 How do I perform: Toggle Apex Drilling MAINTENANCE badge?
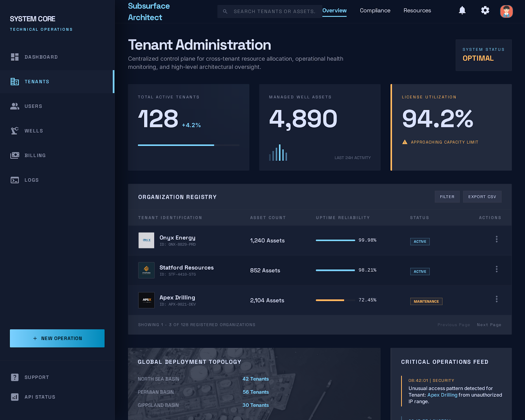coord(426,301)
